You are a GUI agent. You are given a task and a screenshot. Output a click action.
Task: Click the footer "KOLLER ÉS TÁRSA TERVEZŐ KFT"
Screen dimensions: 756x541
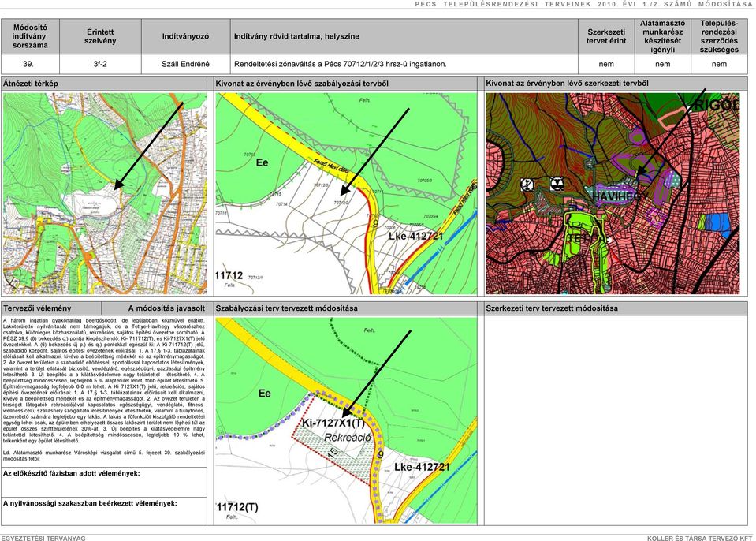point(699,538)
